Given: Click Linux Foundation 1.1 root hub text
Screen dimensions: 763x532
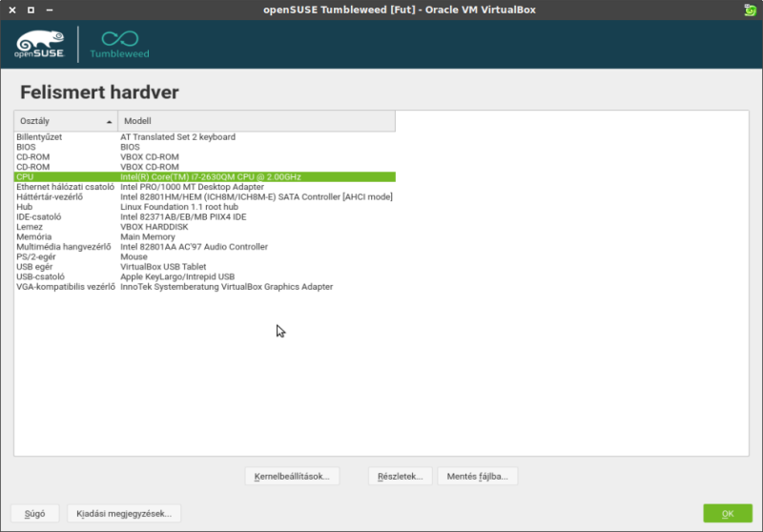Looking at the screenshot, I should click(179, 207).
